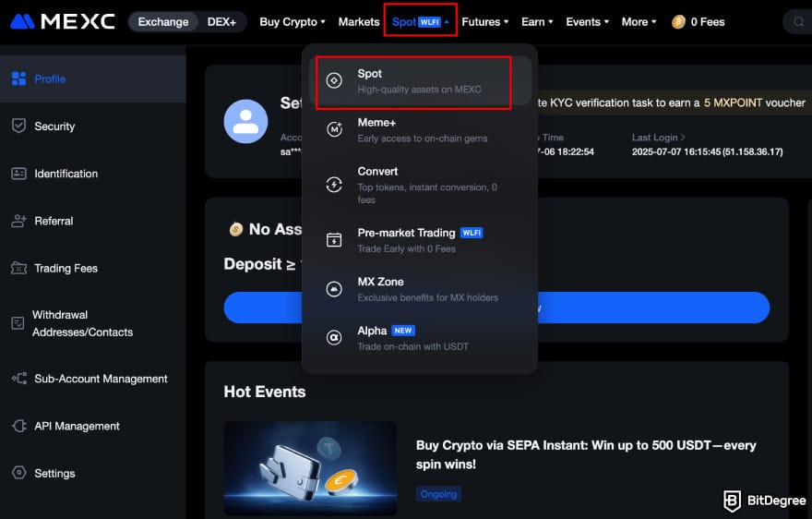Image resolution: width=812 pixels, height=519 pixels.
Task: Select Meme+ from the dropdown menu
Action: pyautogui.click(x=420, y=129)
